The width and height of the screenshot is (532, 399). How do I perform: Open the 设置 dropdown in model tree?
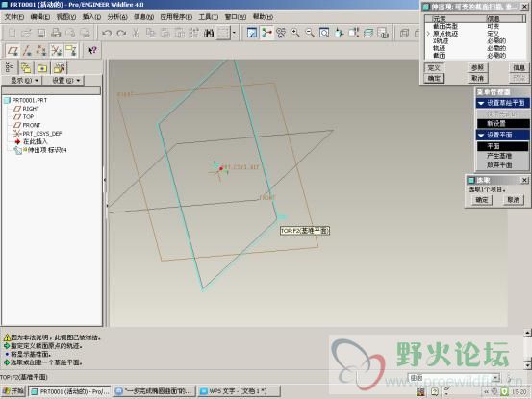click(x=65, y=81)
